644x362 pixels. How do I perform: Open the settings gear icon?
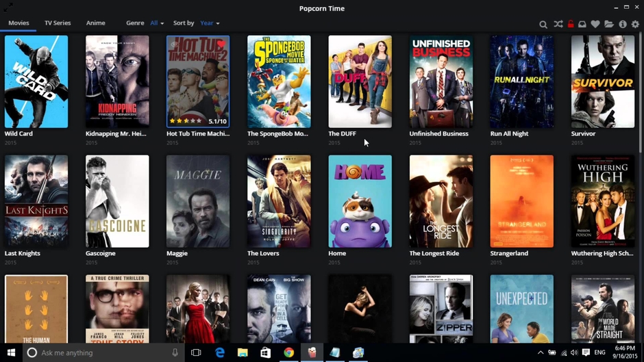coord(635,24)
